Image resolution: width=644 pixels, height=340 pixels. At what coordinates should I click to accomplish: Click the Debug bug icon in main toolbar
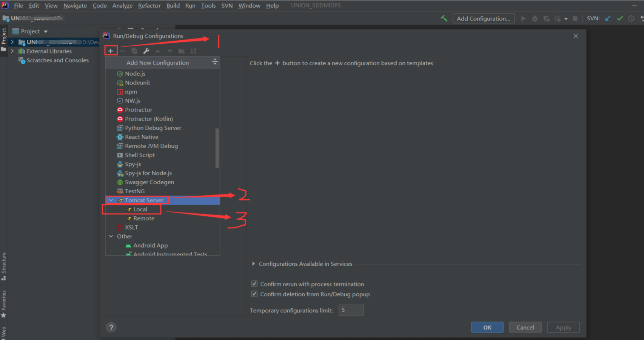click(535, 18)
